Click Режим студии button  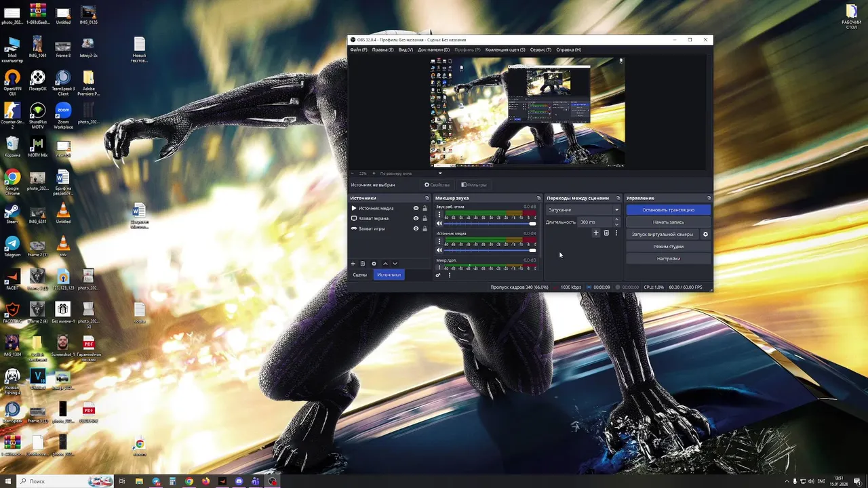click(x=668, y=247)
